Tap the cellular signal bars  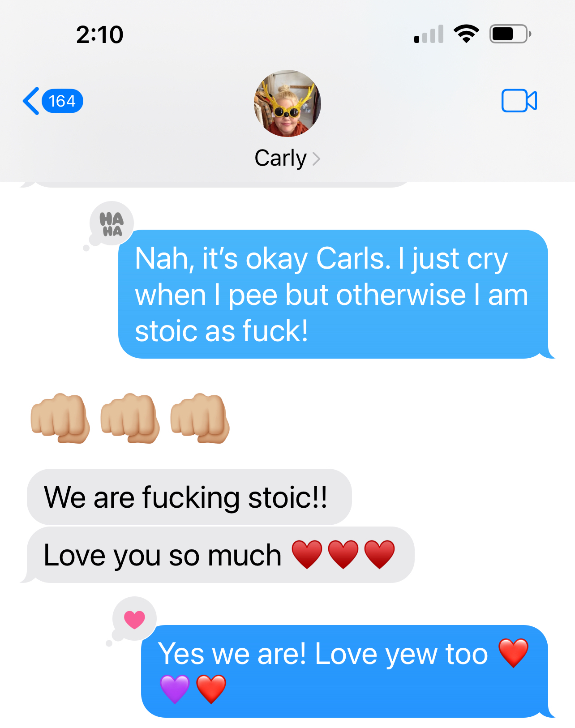coord(429,34)
